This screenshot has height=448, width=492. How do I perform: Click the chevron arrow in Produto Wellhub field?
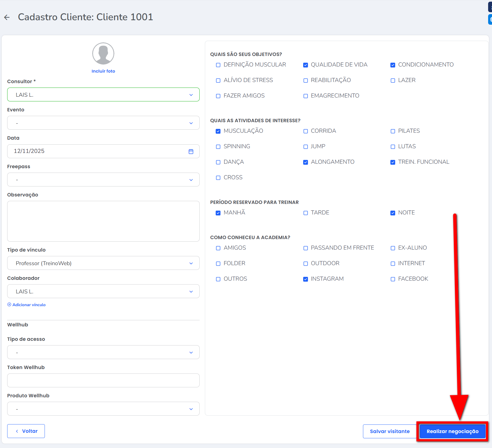tap(191, 409)
